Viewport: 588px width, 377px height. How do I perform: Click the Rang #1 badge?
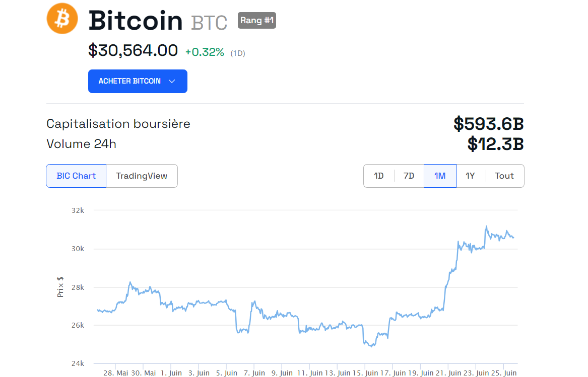click(x=257, y=20)
